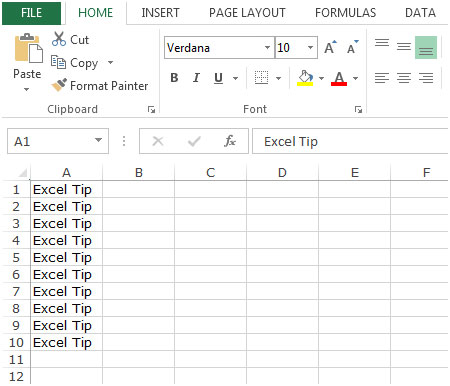Open Verdana font name dropdown
Image resolution: width=450 pixels, height=386 pixels.
[x=267, y=47]
